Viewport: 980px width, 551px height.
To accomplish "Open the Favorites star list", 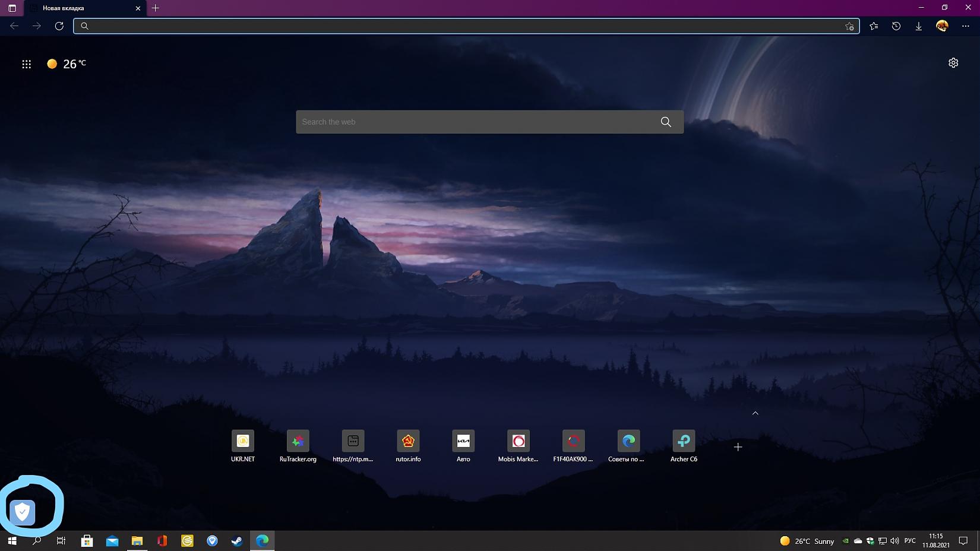I will (874, 26).
